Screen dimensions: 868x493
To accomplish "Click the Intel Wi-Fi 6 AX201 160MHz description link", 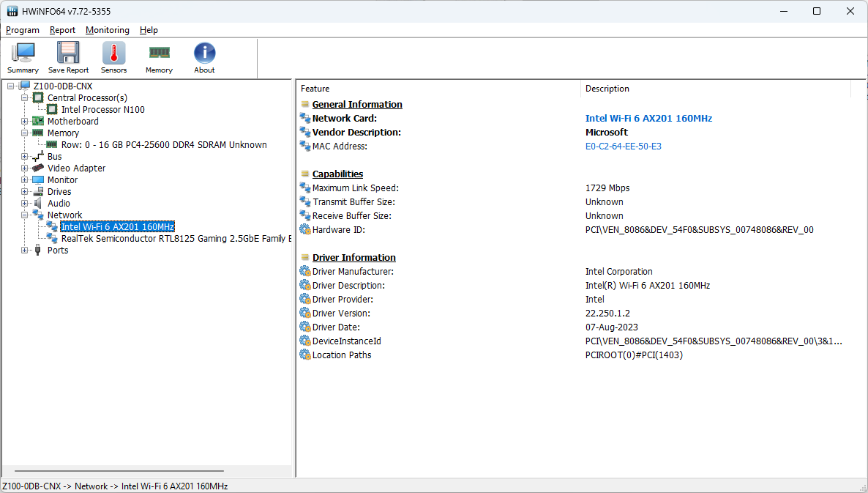I will pyautogui.click(x=648, y=118).
